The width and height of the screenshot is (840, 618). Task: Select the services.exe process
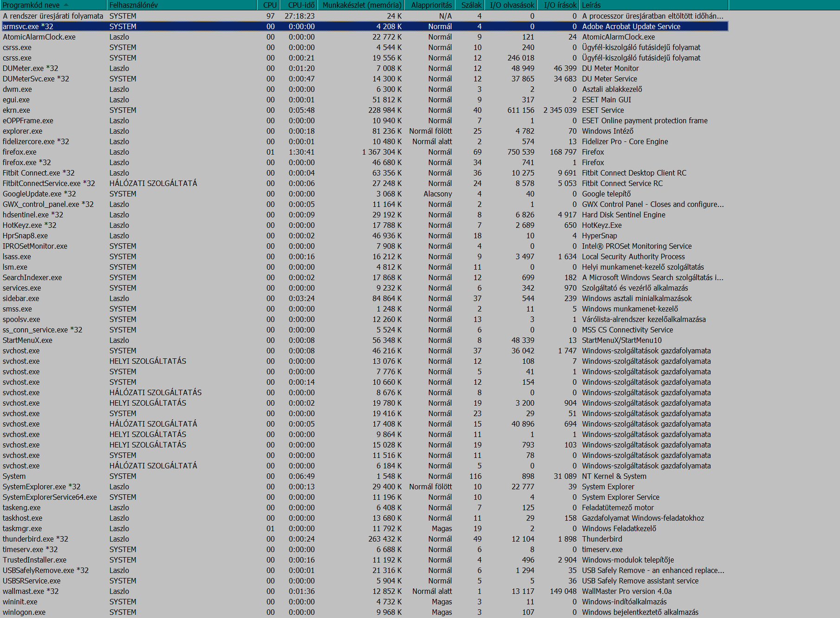click(x=364, y=288)
